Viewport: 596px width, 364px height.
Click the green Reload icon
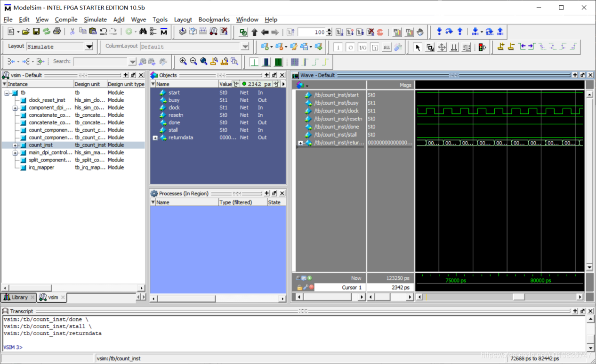47,32
